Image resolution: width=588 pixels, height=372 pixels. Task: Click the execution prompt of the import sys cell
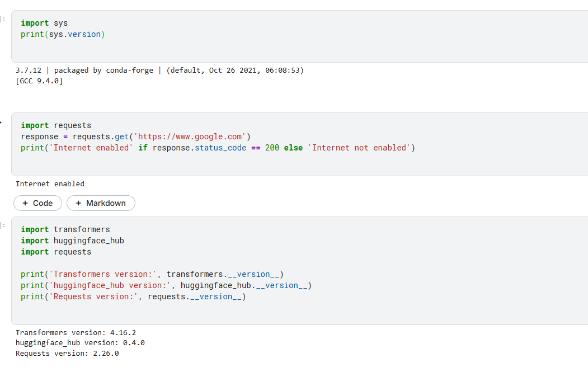tap(3, 19)
